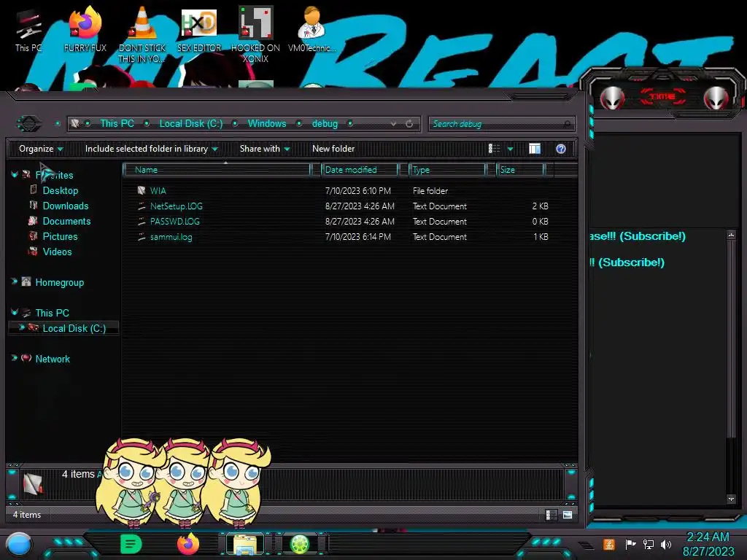Switch to large icons view in status bar
Viewport: 747px width, 560px height.
[x=568, y=515]
